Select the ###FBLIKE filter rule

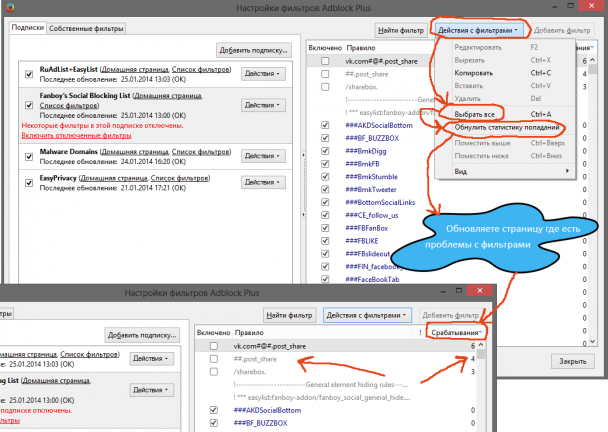point(362,241)
